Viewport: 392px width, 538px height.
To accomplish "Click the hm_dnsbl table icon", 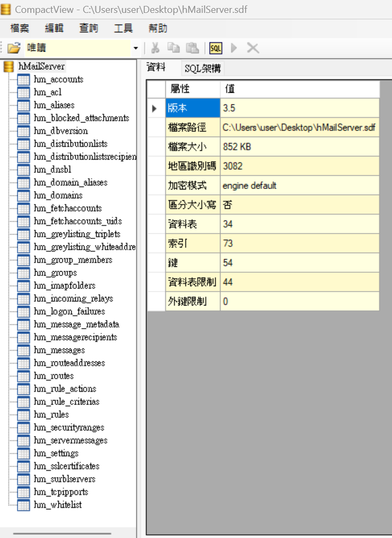I will [23, 170].
